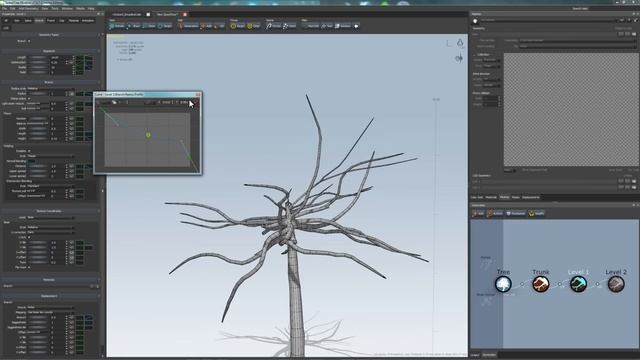Click the axis orientation icon in viewport corner
Screen dimensions: 640x360
coord(449,43)
